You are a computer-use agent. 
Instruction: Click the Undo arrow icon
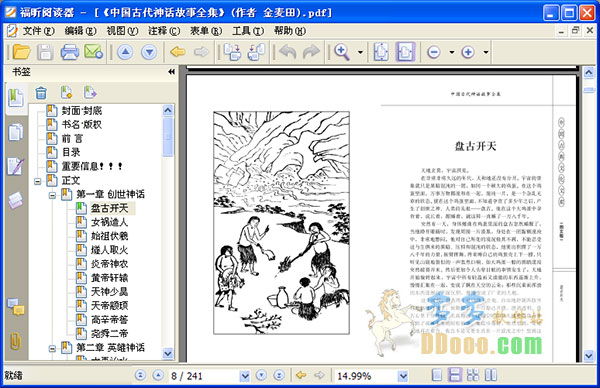click(x=287, y=52)
